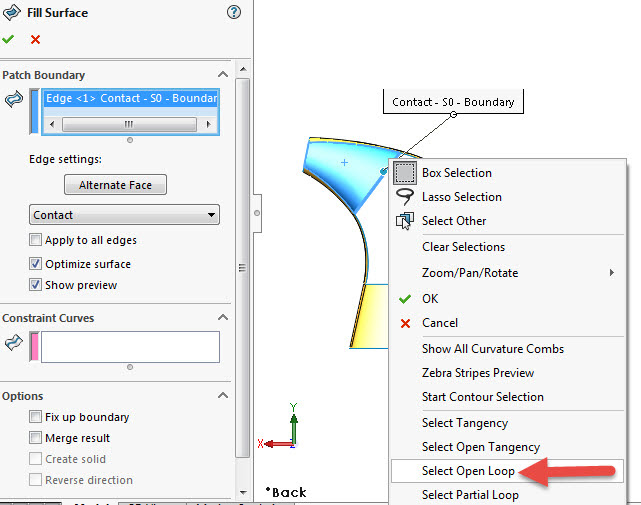The width and height of the screenshot is (641, 505).
Task: Choose Clear Selections from context menu
Action: tap(464, 247)
